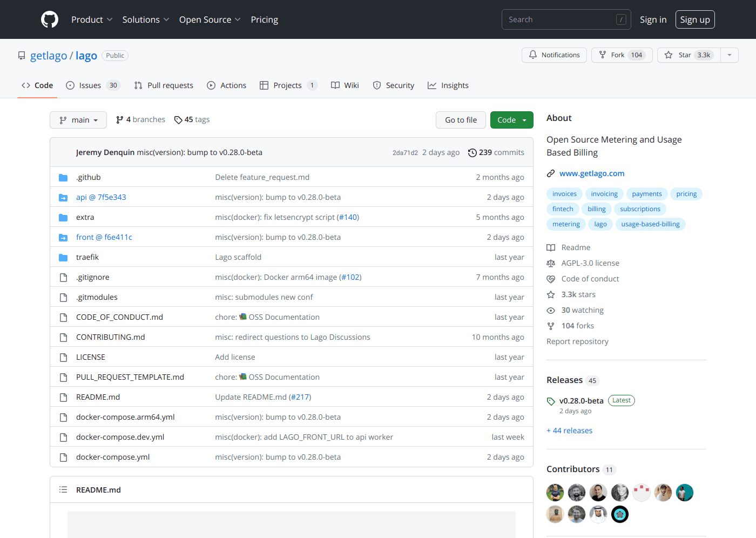Open the star lists dropdown arrow

click(730, 55)
